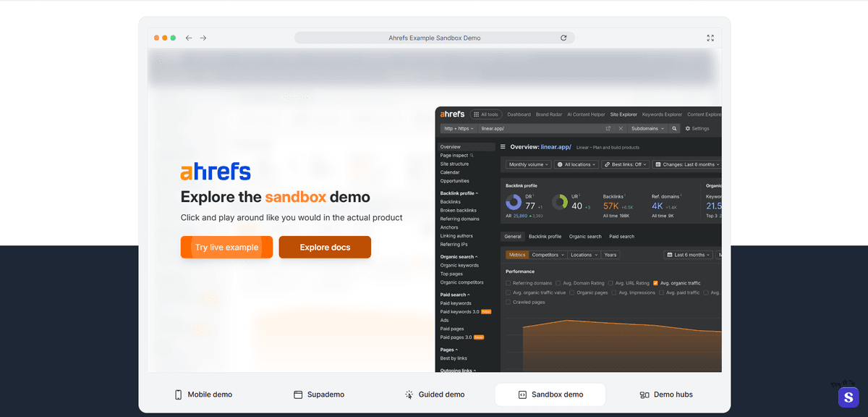
Task: Open the All tools grid menu
Action: 486,114
